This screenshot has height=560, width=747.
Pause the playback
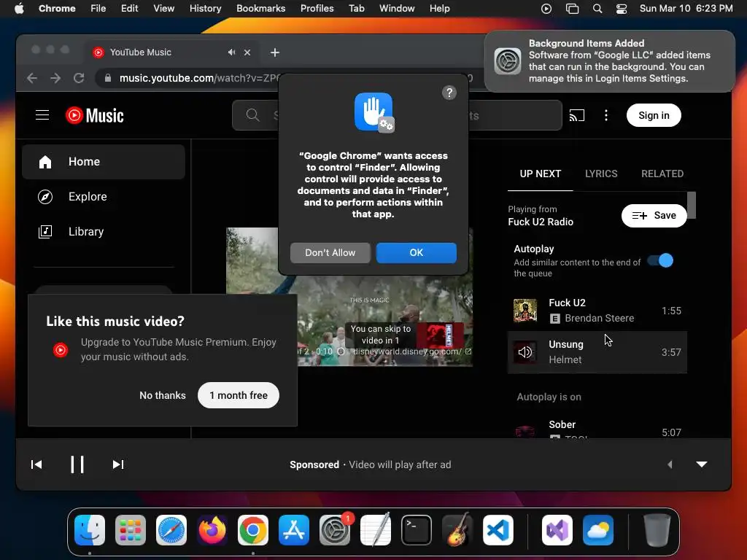click(77, 464)
